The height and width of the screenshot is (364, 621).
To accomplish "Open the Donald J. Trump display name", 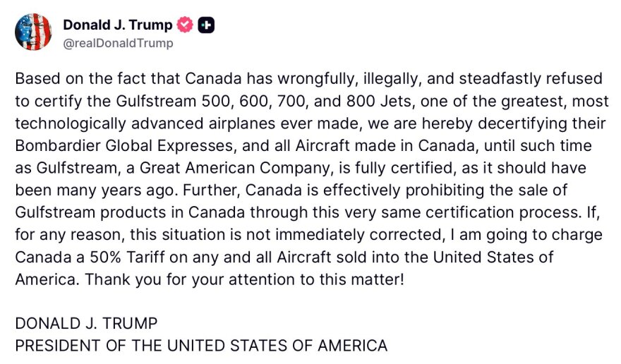I will pos(117,25).
